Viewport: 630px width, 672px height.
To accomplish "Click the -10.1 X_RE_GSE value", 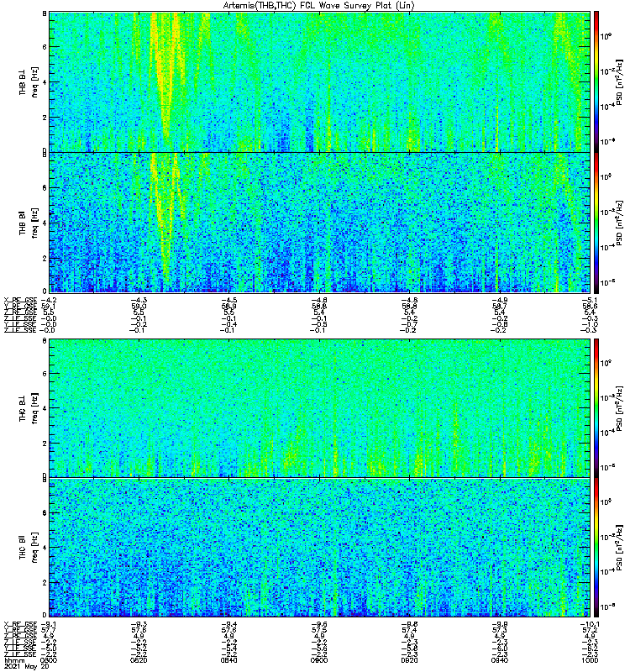I will 590,624.
